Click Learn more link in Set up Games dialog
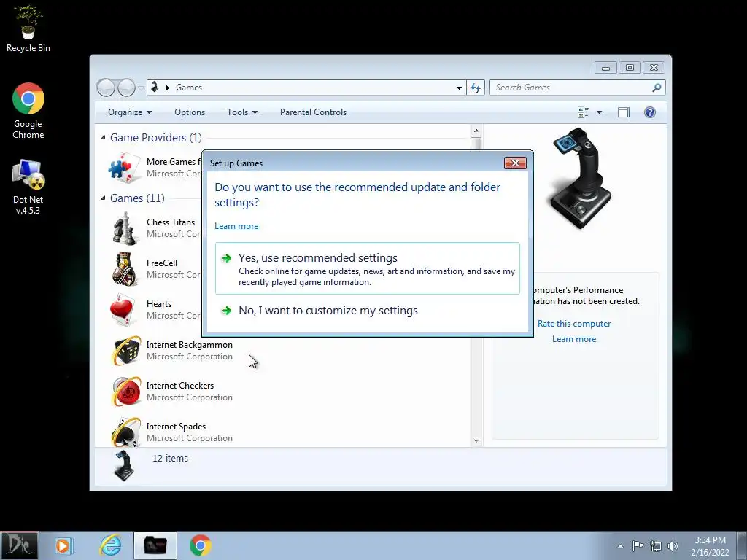Screen dimensions: 747x560 click(236, 226)
